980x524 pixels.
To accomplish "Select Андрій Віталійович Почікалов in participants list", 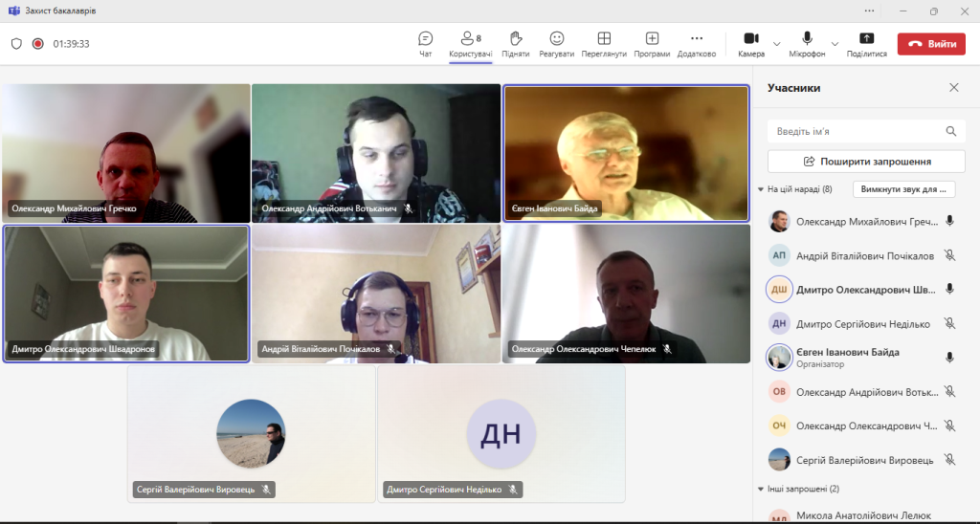I will point(866,255).
